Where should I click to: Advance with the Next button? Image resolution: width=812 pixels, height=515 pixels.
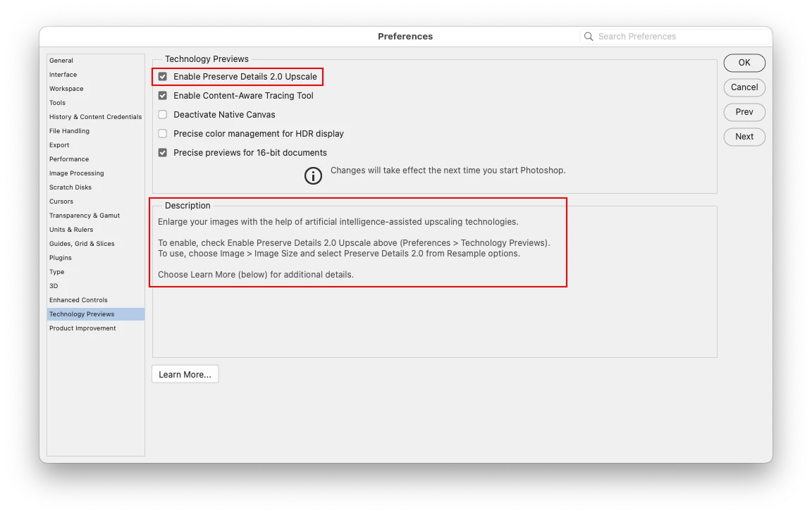tap(744, 137)
